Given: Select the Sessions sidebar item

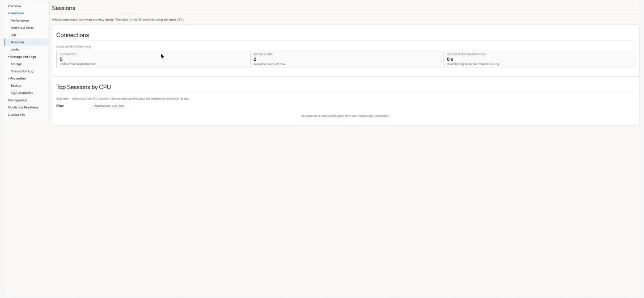Looking at the screenshot, I should point(27,42).
